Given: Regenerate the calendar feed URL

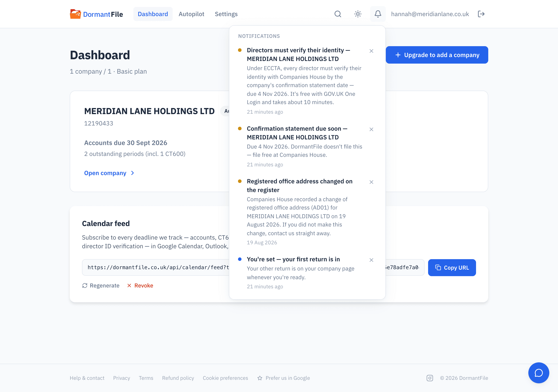Looking at the screenshot, I should pos(101,286).
